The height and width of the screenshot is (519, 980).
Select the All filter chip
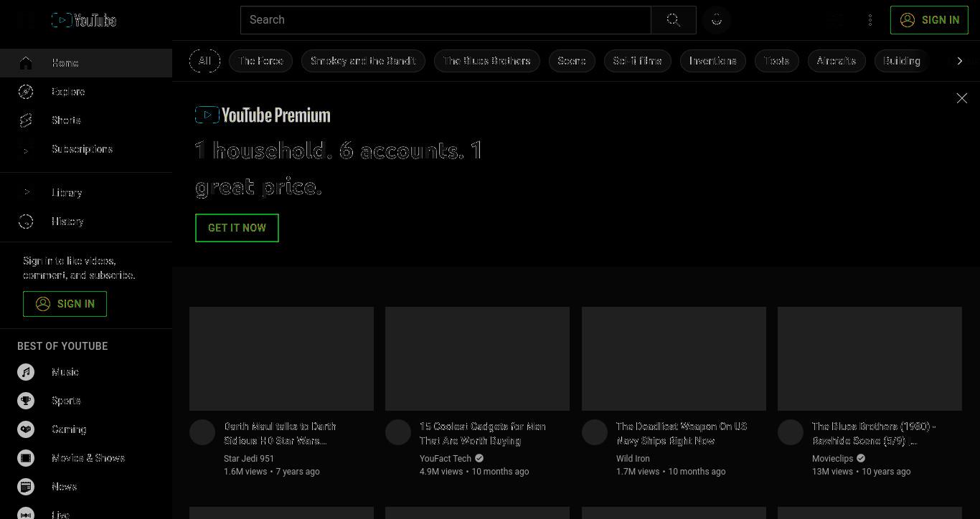coord(204,61)
